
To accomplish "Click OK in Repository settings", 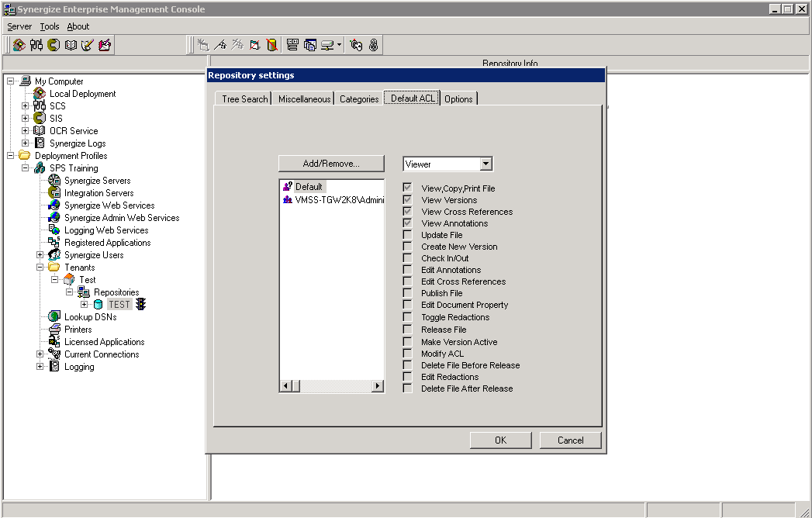I will coord(500,440).
